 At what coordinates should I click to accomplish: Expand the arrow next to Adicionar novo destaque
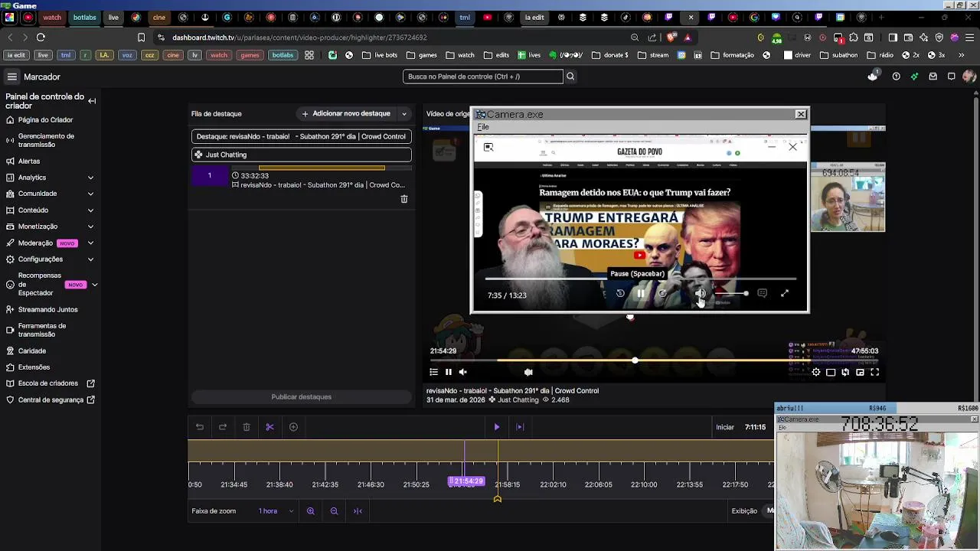(404, 113)
